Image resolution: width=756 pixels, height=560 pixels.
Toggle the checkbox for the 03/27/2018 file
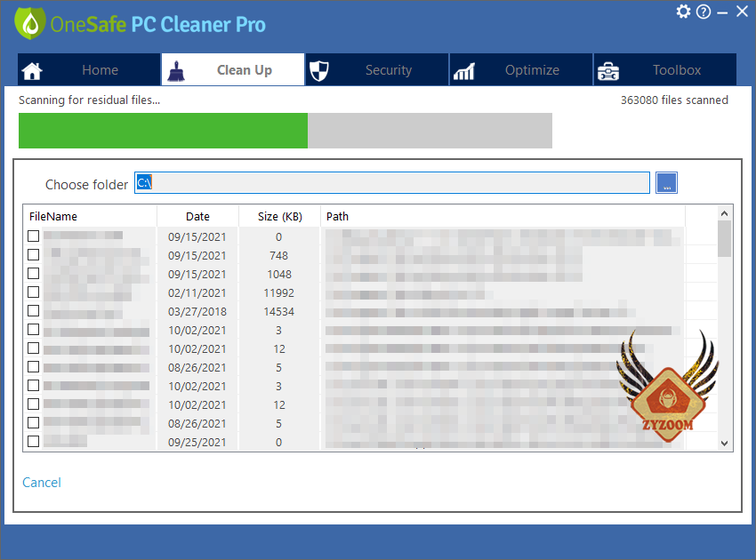pos(33,311)
